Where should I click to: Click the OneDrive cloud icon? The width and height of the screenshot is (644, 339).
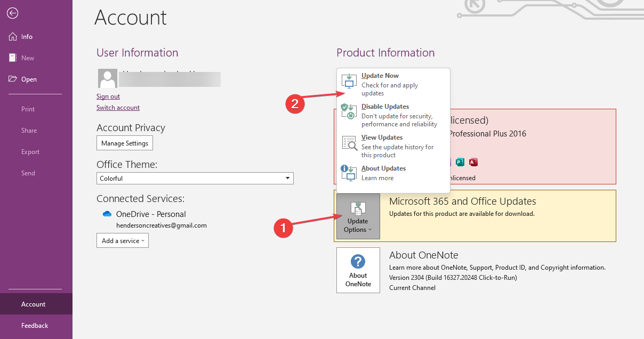pos(107,214)
